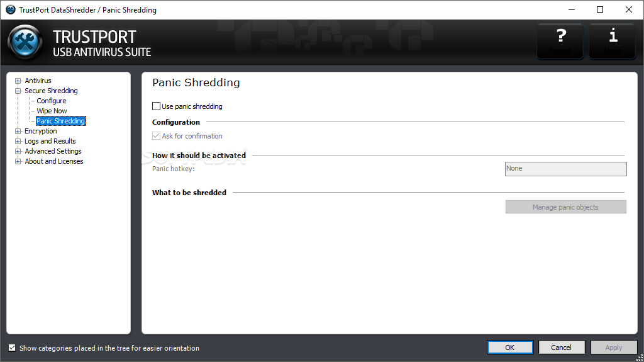The height and width of the screenshot is (362, 644).
Task: Click How it should be activated heading
Action: pyautogui.click(x=199, y=156)
